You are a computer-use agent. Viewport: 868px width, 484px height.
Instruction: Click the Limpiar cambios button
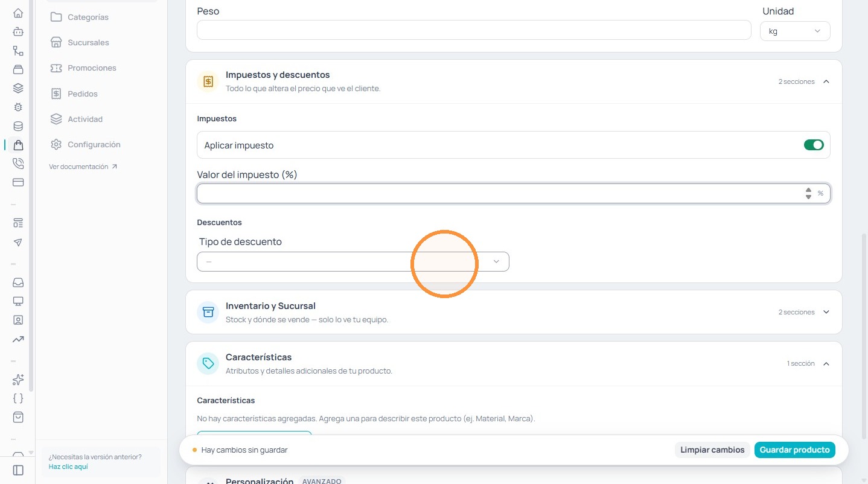click(x=712, y=450)
